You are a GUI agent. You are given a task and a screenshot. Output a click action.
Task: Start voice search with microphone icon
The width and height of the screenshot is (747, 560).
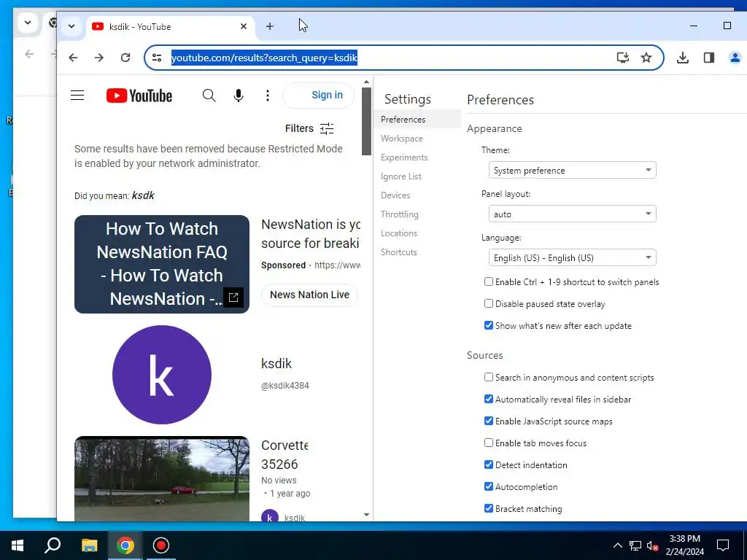239,96
